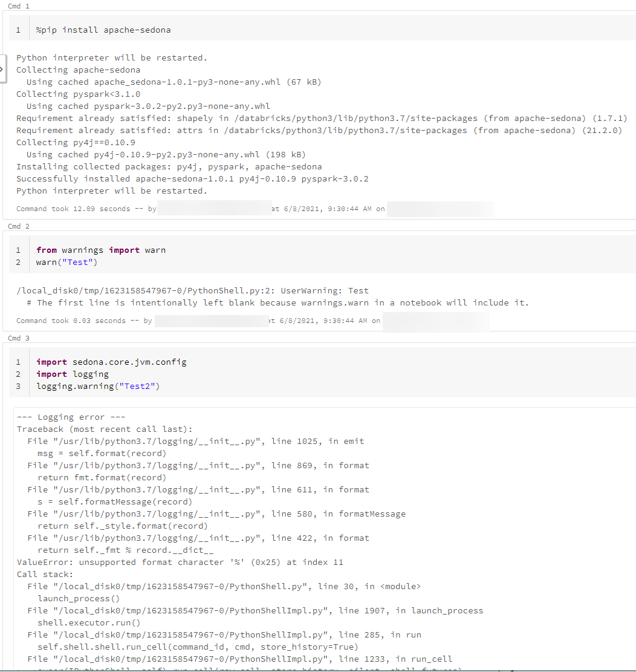Place cursor in the "%pip install apache-sedona" code line

103,30
